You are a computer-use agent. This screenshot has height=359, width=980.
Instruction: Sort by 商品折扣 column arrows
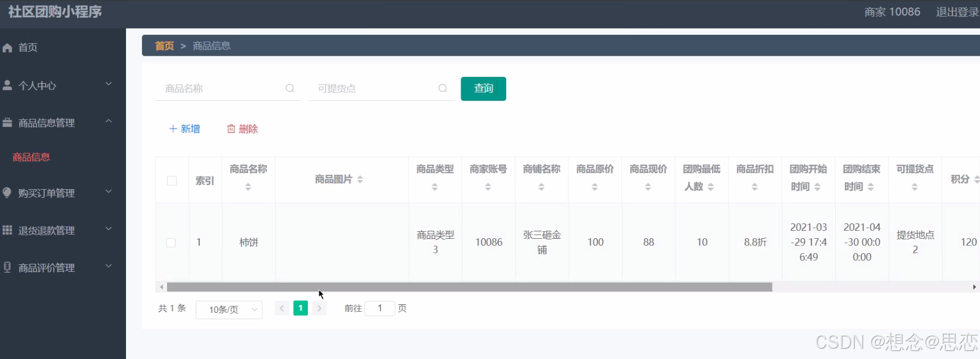(x=755, y=187)
